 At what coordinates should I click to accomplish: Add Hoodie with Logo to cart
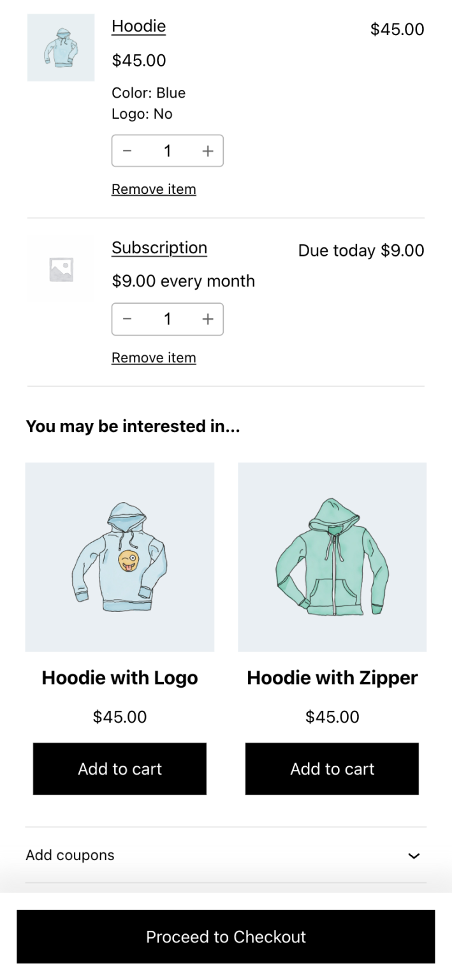point(120,769)
